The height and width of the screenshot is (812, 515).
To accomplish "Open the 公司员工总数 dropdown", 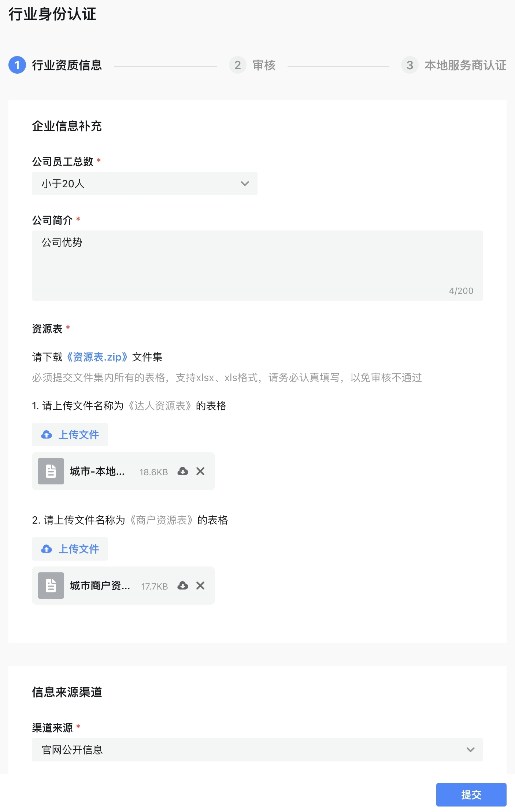I will click(145, 184).
